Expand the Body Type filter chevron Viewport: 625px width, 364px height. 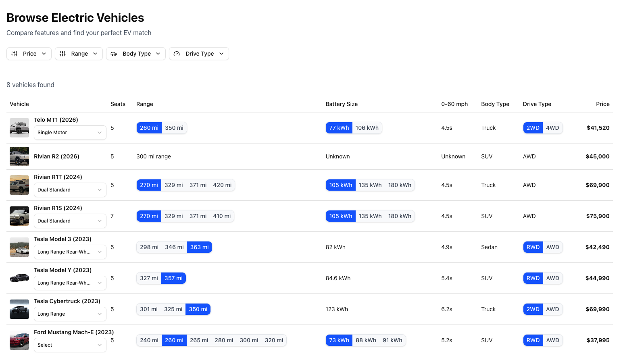158,54
